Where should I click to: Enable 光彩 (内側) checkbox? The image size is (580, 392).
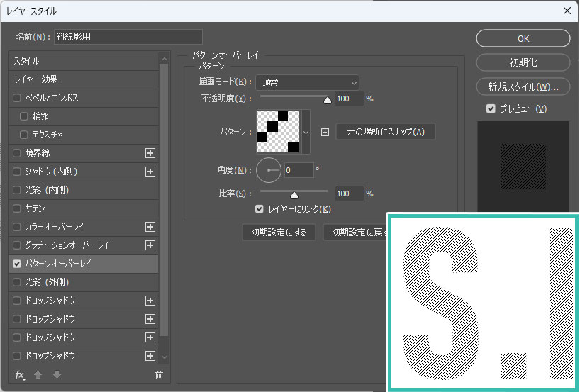pos(16,190)
